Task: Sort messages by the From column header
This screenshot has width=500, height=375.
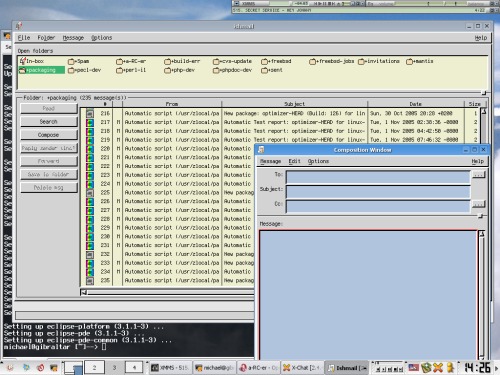Action: pos(172,104)
